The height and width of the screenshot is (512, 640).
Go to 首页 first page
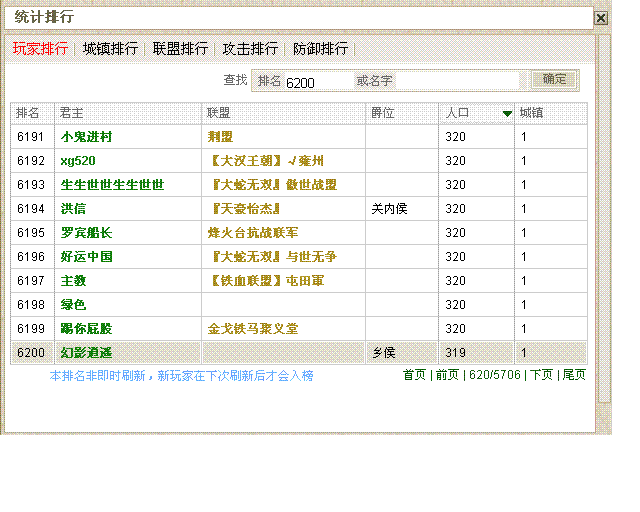click(414, 375)
